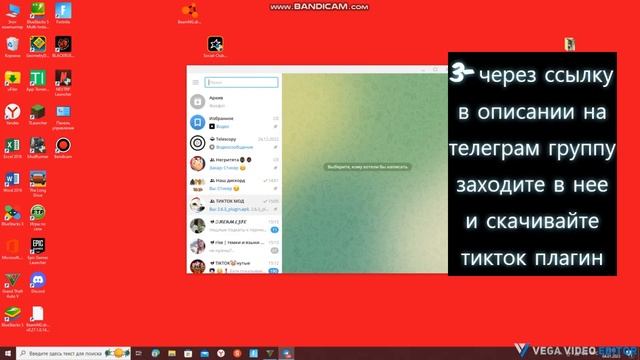Viewport: 640px width, 360px height.
Task: Open the Избранное saved messages chat
Action: (234, 122)
